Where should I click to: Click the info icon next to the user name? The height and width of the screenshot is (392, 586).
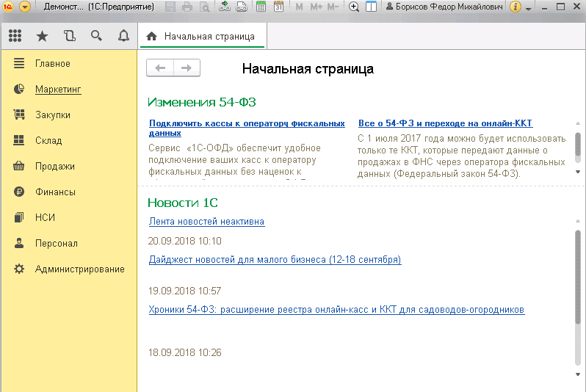(515, 7)
